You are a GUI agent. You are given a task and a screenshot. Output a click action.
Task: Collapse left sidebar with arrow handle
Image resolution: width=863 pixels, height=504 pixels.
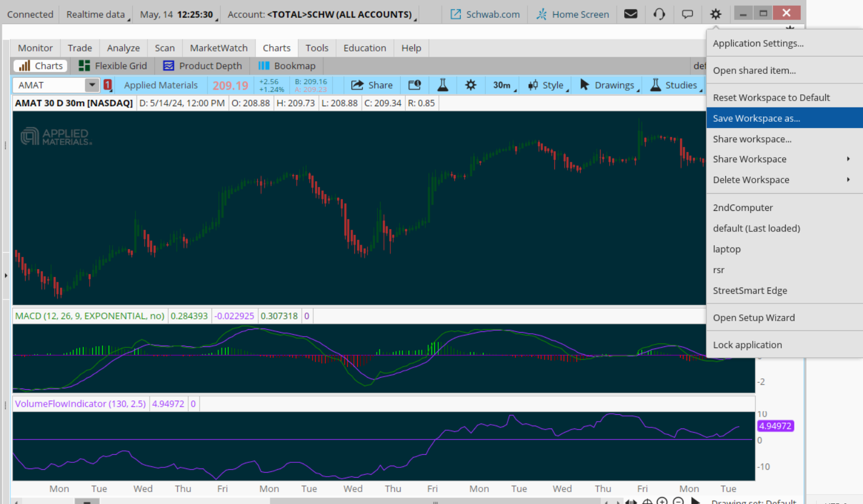tap(6, 275)
